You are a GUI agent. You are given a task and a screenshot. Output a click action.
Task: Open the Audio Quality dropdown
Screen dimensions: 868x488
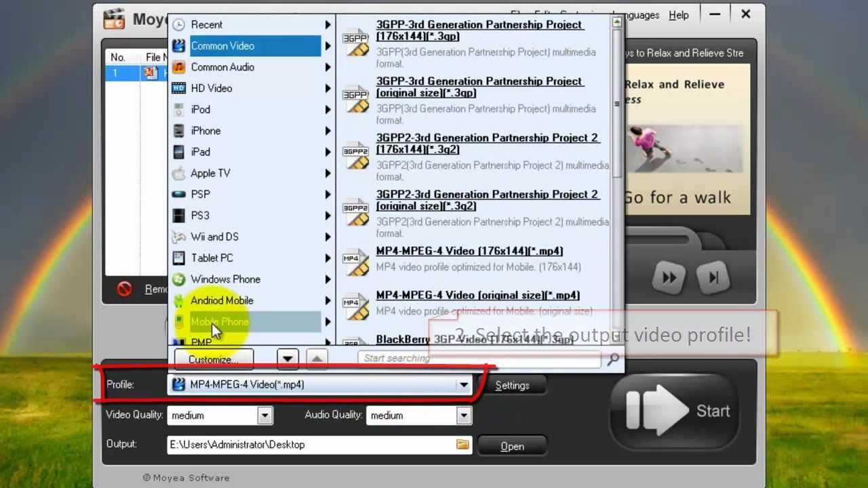pos(463,415)
